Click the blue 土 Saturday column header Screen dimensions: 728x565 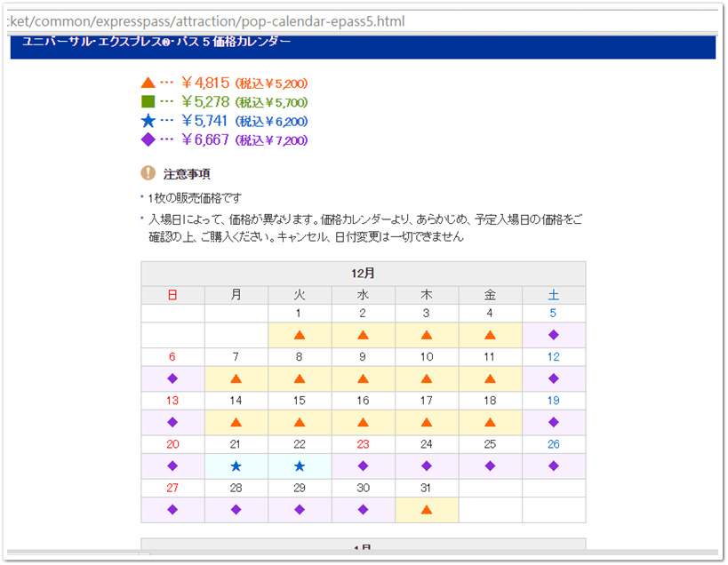pyautogui.click(x=554, y=295)
